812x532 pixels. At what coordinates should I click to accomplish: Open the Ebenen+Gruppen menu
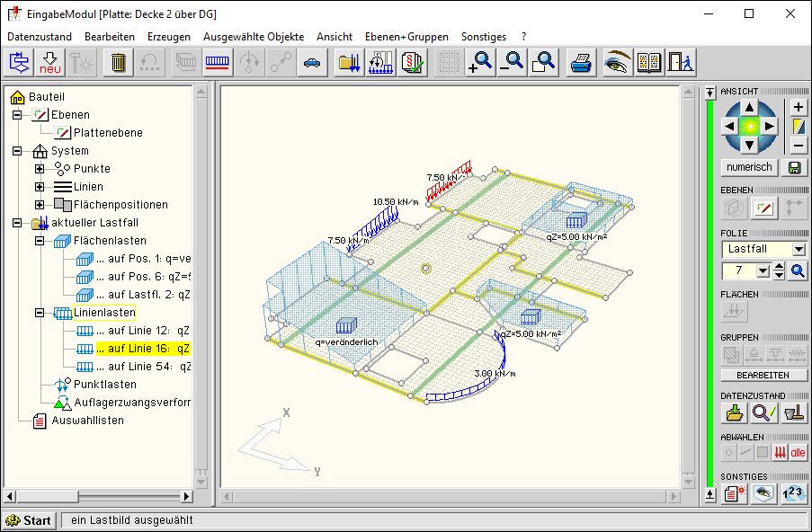pyautogui.click(x=406, y=37)
